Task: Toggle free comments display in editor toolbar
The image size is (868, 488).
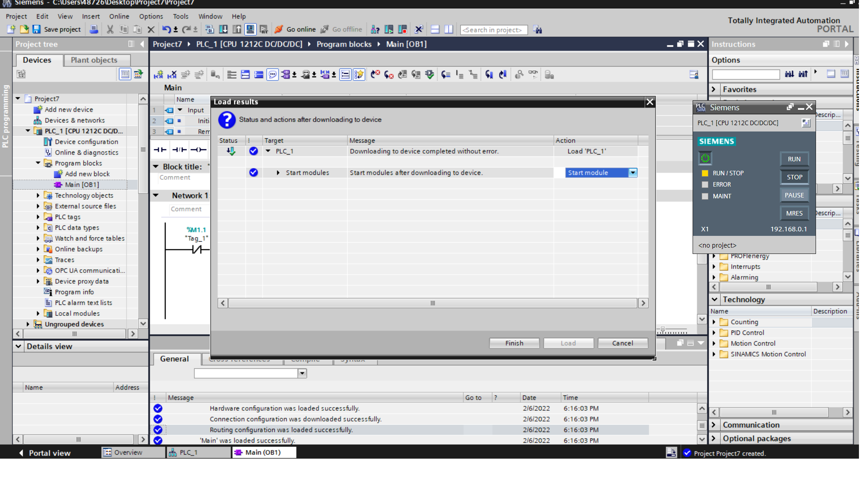Action: coord(273,75)
